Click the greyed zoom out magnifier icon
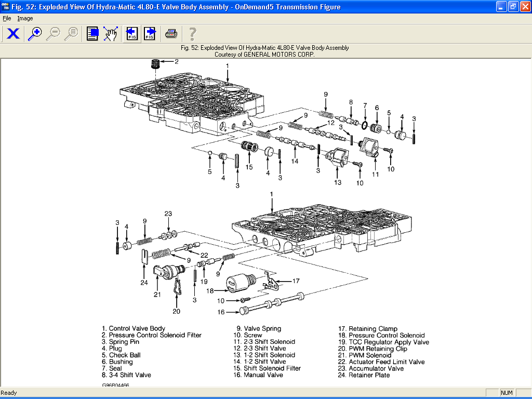Screen dimensions: 532x399 (x=54, y=34)
